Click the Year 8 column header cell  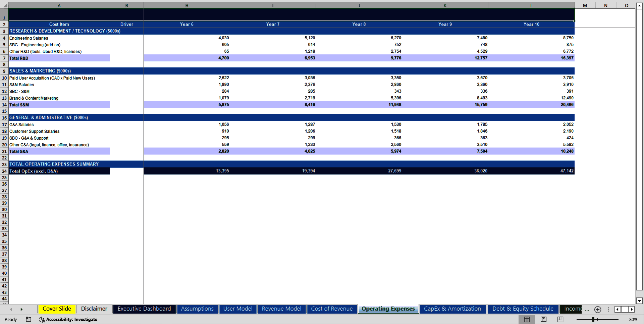click(359, 24)
